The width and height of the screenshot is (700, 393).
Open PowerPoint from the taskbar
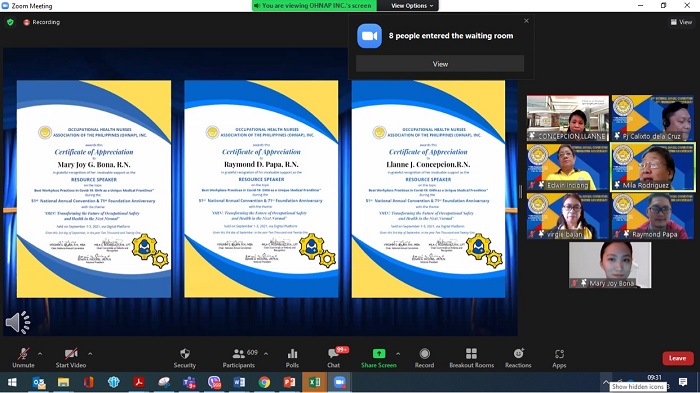pyautogui.click(x=289, y=382)
